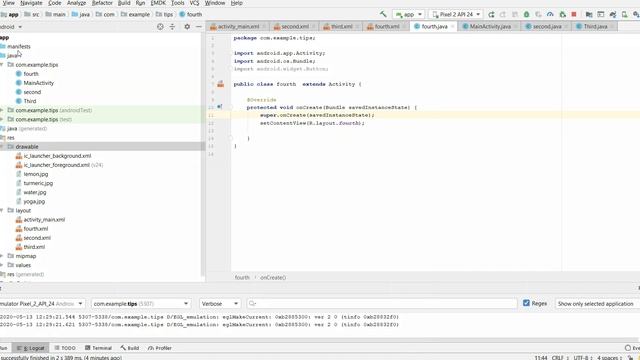Click the Collapse All icon in Project panel
This screenshot has height=360, width=640.
click(172, 27)
